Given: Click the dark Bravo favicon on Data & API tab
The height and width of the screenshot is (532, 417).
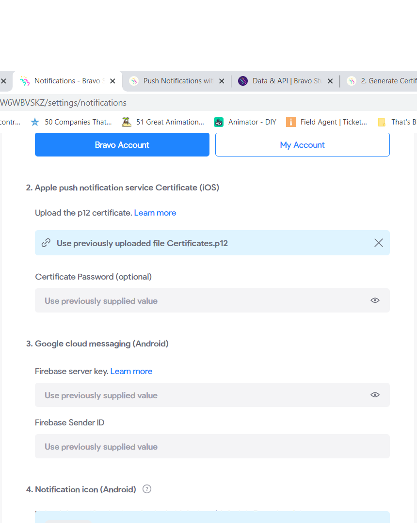Looking at the screenshot, I should (243, 81).
